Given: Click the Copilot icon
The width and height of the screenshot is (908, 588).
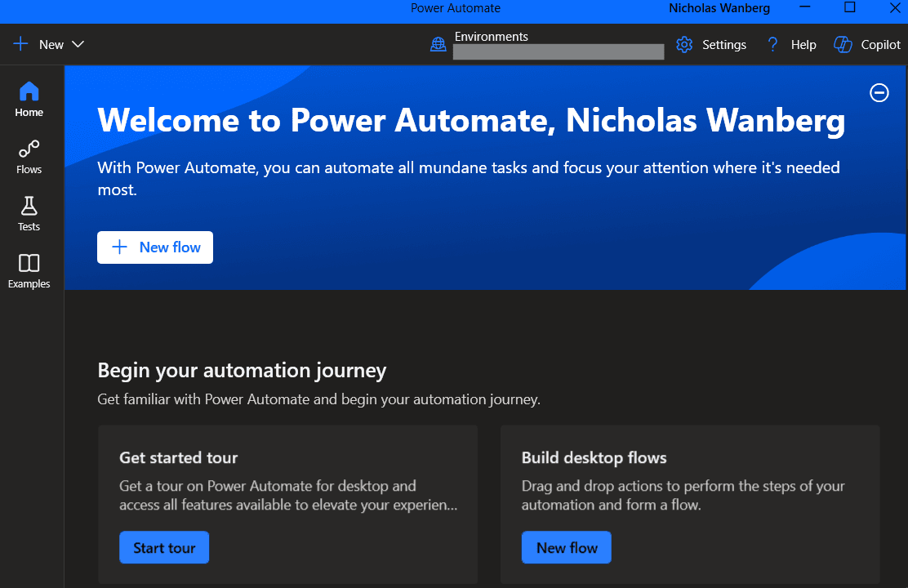Looking at the screenshot, I should 843,45.
